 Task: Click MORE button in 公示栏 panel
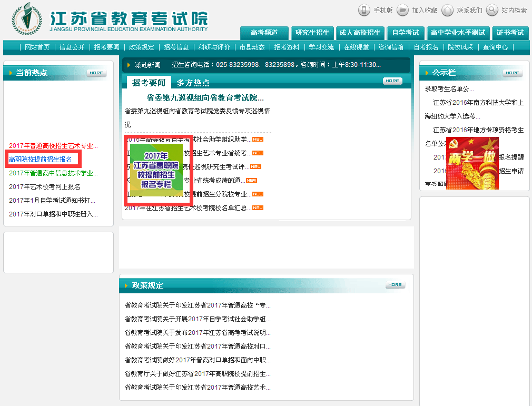coord(512,73)
